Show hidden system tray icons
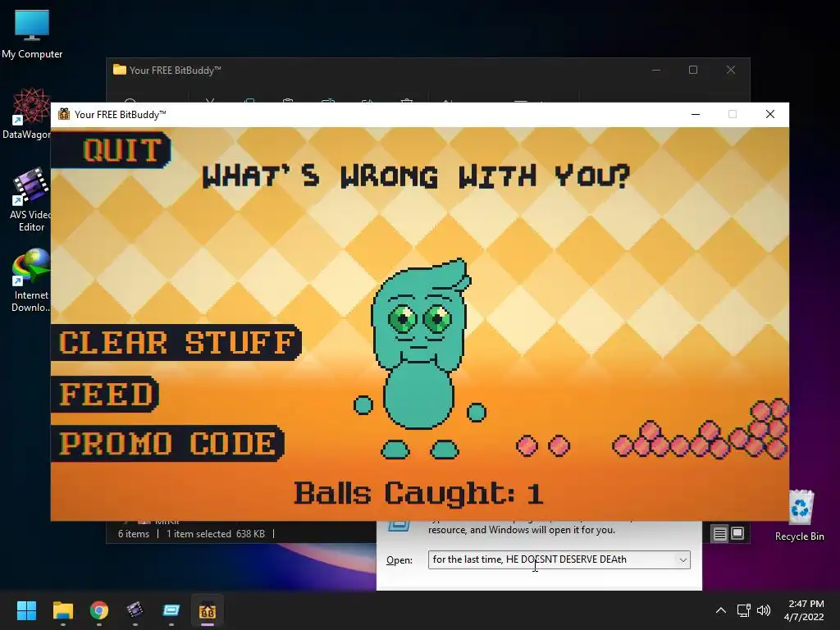840x630 pixels. click(x=721, y=610)
